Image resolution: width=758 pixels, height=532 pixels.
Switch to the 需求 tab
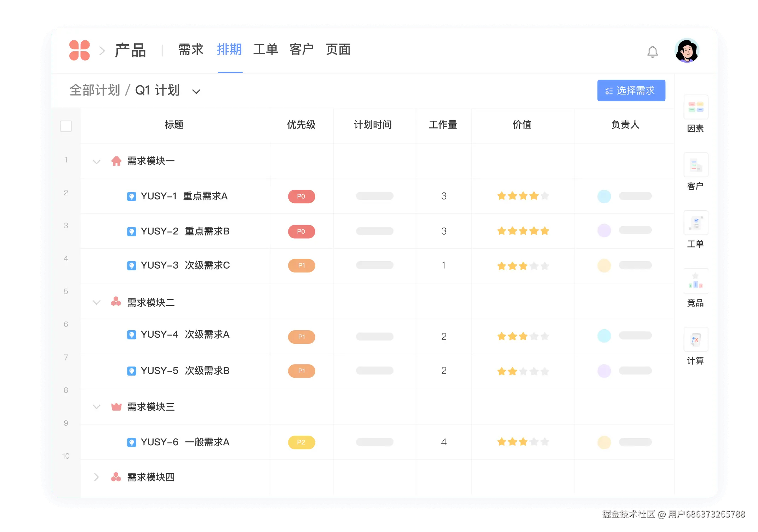(191, 50)
